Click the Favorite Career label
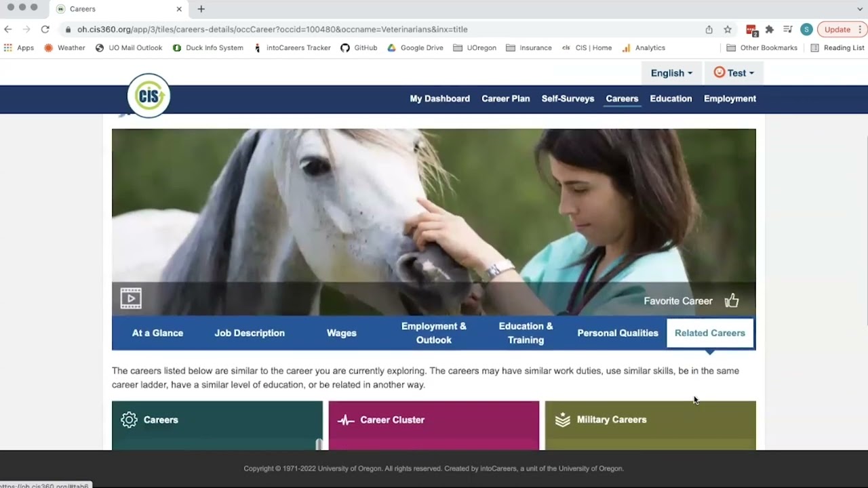This screenshot has height=488, width=868. coord(678,301)
